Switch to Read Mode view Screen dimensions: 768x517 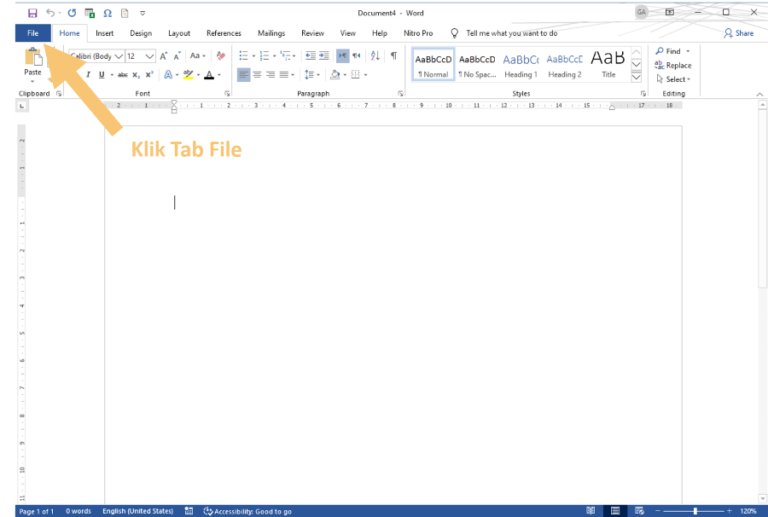coord(591,511)
